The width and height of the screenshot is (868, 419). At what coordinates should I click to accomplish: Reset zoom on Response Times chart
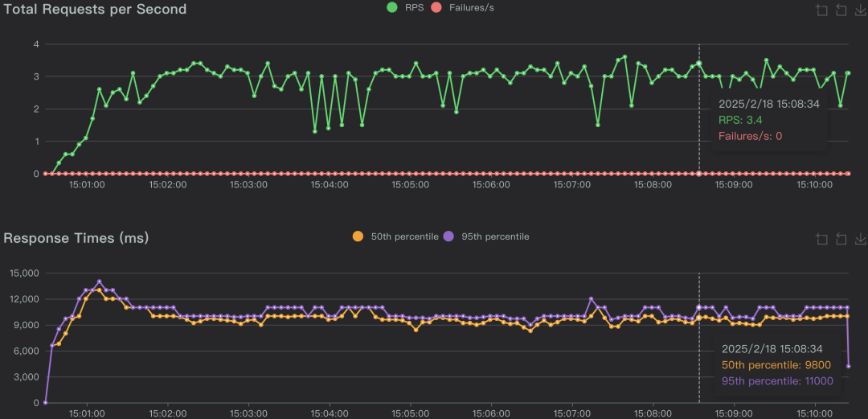coord(841,239)
